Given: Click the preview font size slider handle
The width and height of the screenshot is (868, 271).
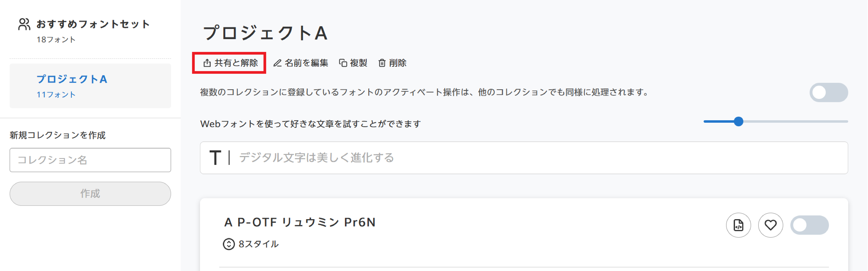Looking at the screenshot, I should pos(738,121).
